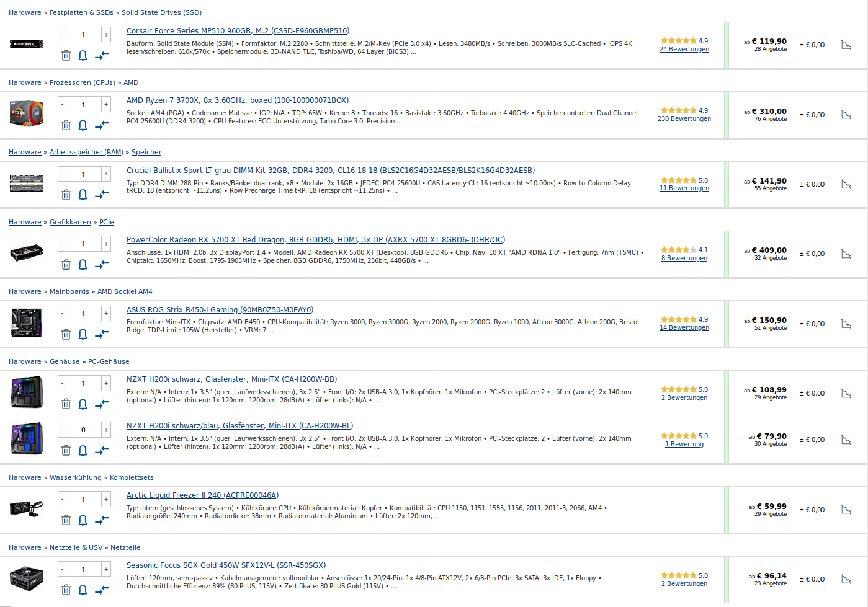Open price chart icon for Corsair MP510 SSD

tap(846, 45)
